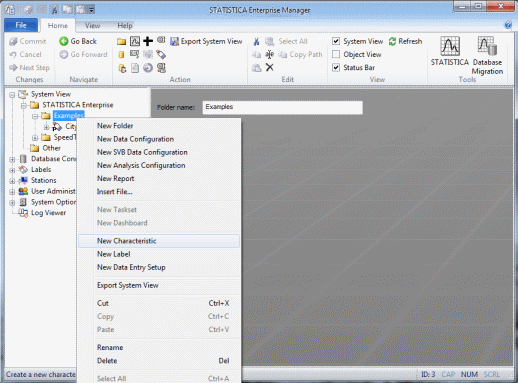Screen dimensions: 518x383
Task: Click the black plus Action icon
Action: point(148,41)
